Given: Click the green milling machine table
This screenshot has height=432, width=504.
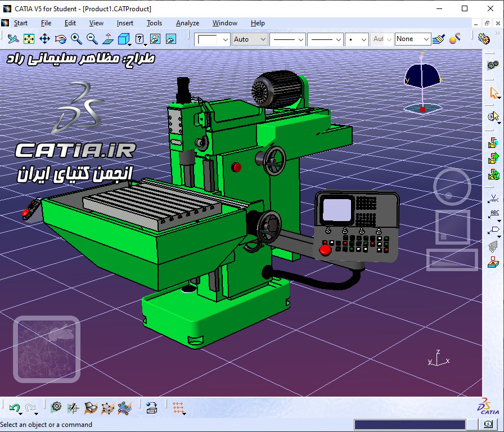Looking at the screenshot, I should click(x=151, y=206).
